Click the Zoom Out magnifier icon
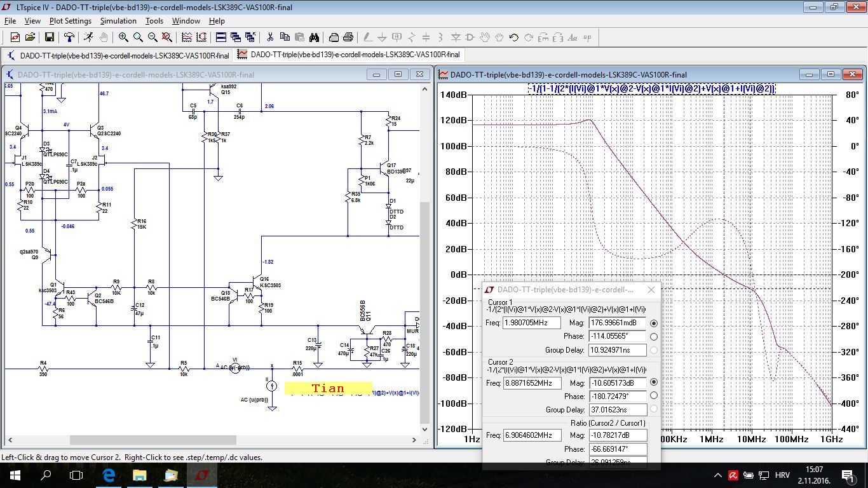 [x=153, y=37]
